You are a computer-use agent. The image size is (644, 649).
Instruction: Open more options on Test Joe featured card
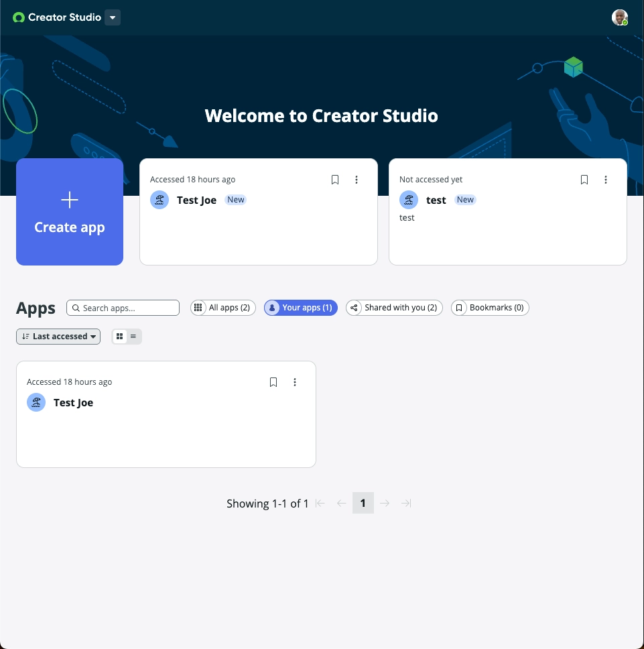(x=357, y=180)
